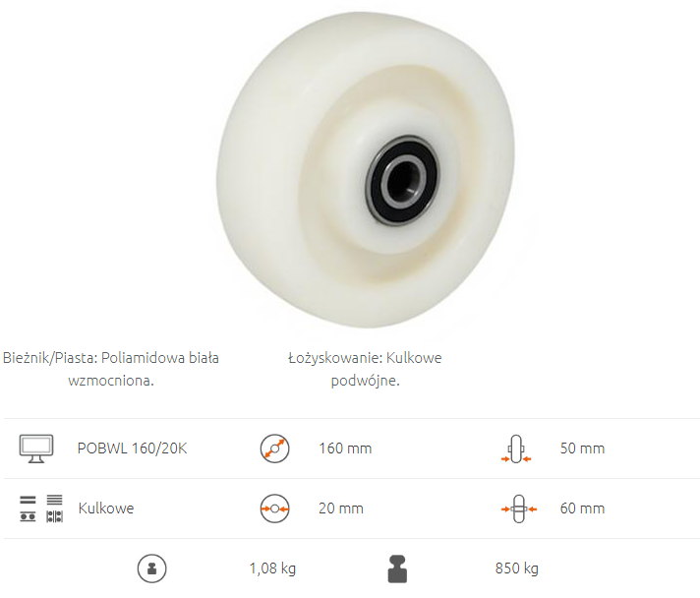
Task: Click the monitor product-code icon
Action: coord(36,448)
